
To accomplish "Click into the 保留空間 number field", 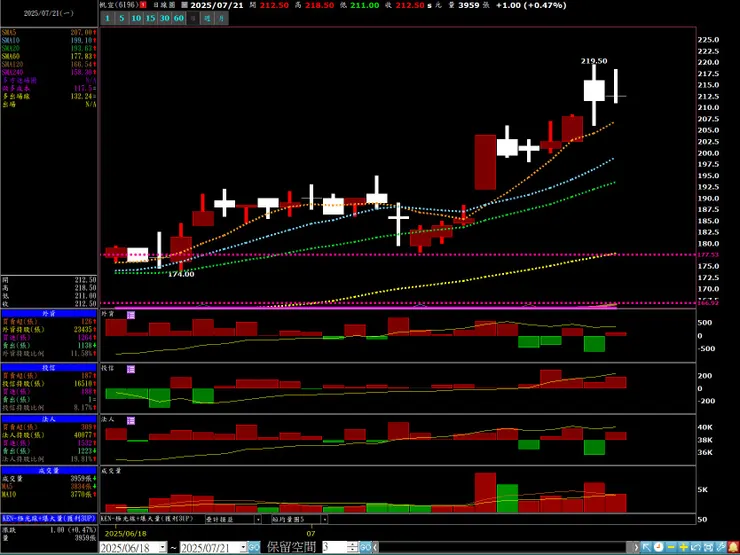I will pos(335,547).
